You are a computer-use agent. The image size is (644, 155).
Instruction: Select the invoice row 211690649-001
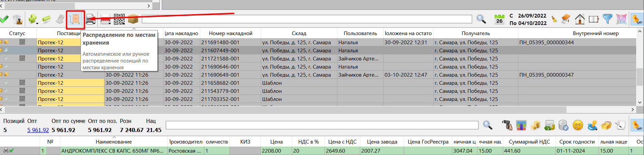pos(220,75)
